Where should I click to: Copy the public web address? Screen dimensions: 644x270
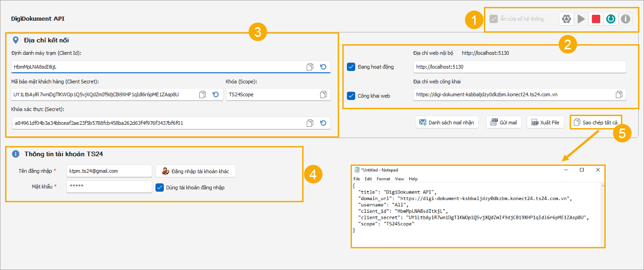pos(619,94)
